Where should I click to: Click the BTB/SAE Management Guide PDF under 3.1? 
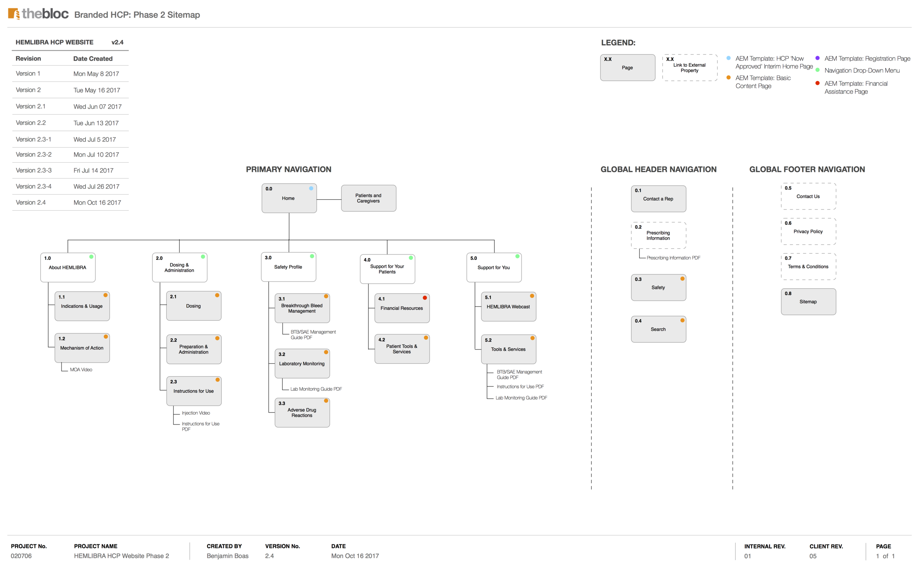click(x=313, y=335)
